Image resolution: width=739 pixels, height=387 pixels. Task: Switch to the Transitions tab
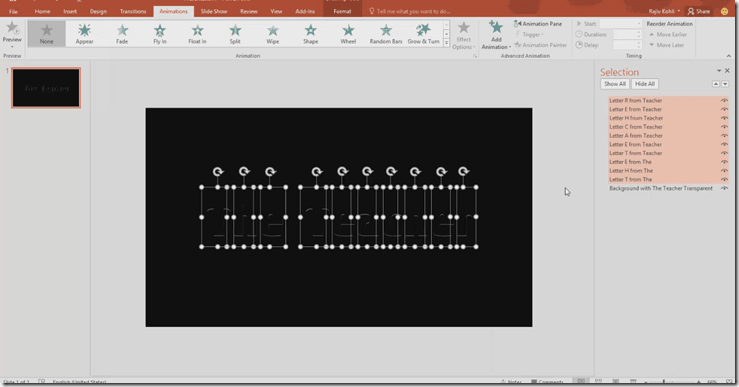133,11
